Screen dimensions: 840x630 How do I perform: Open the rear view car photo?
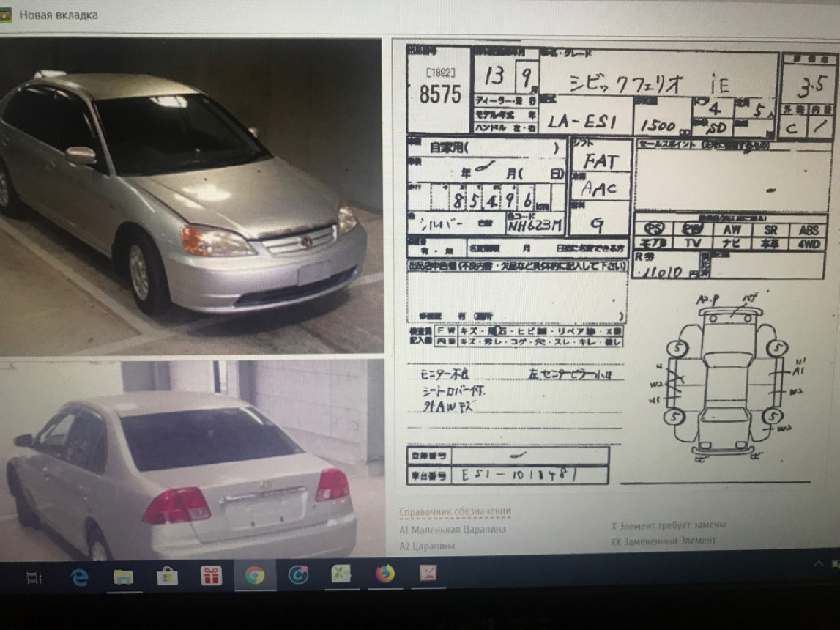coord(192,460)
